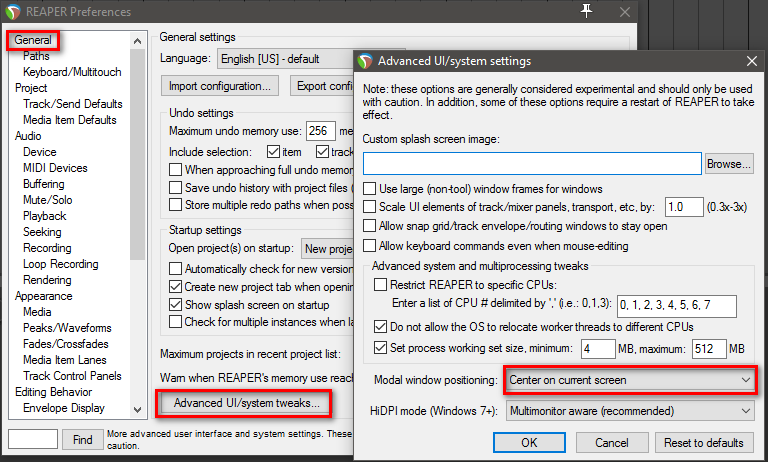Click tree scrollbar up arrow

tap(138, 41)
